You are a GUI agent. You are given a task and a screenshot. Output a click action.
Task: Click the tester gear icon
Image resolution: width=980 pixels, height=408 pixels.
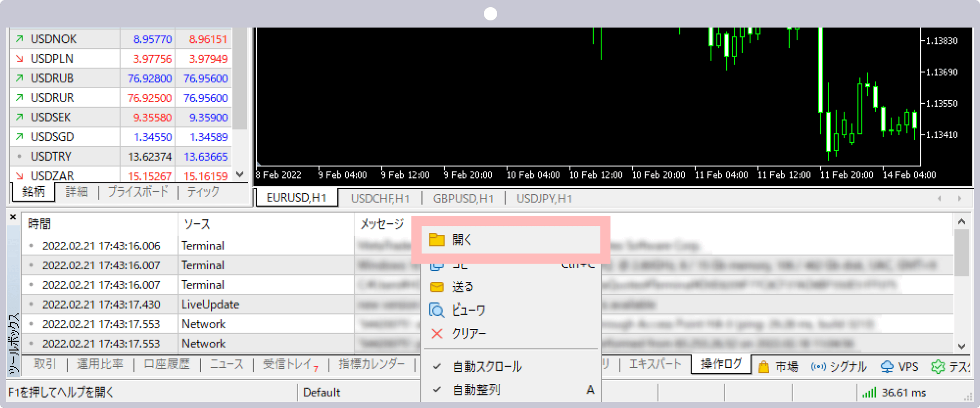(938, 367)
